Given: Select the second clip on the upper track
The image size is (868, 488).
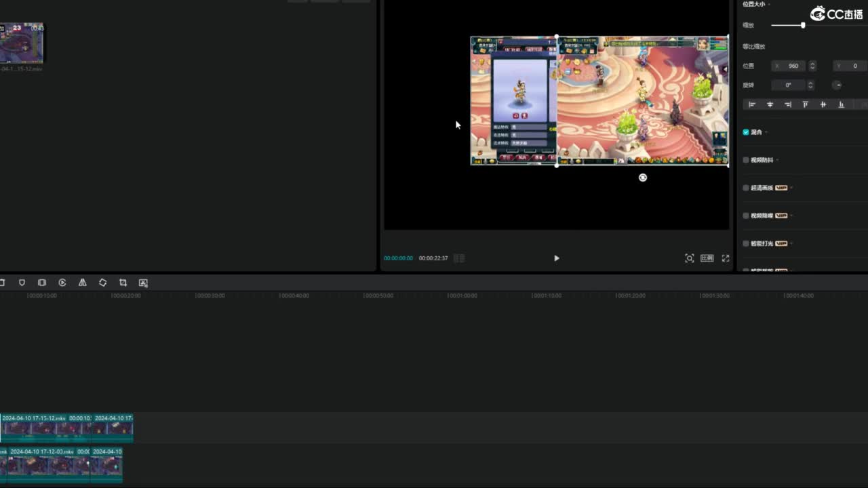Looking at the screenshot, I should [113, 428].
